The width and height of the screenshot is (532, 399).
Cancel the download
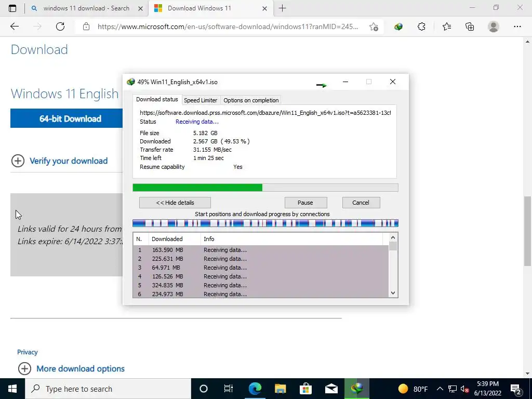[x=361, y=203]
